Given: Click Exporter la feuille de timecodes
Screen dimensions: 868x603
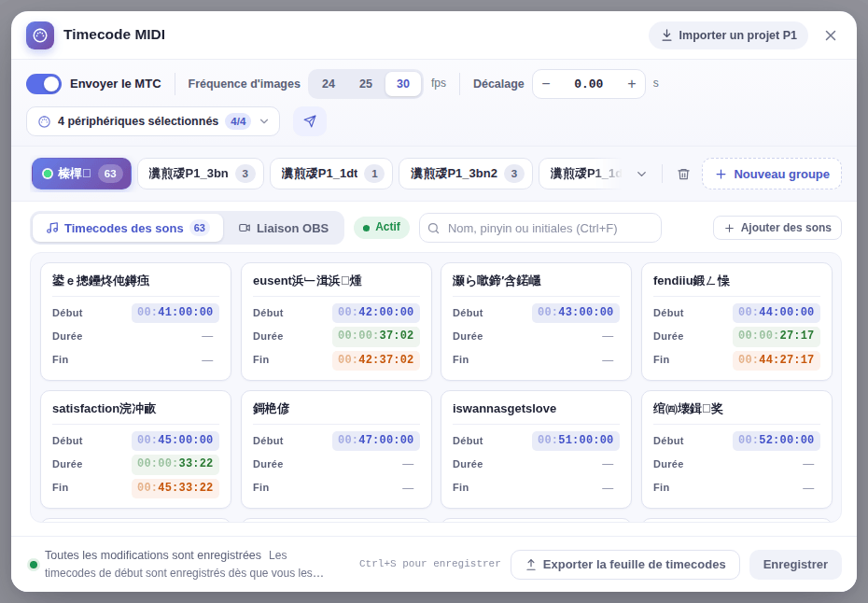Looking at the screenshot, I should point(625,565).
